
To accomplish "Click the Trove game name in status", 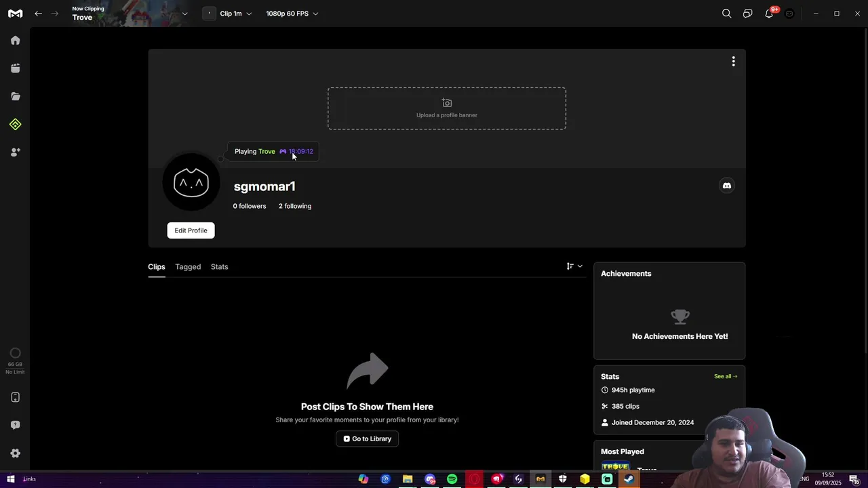I will tap(267, 151).
